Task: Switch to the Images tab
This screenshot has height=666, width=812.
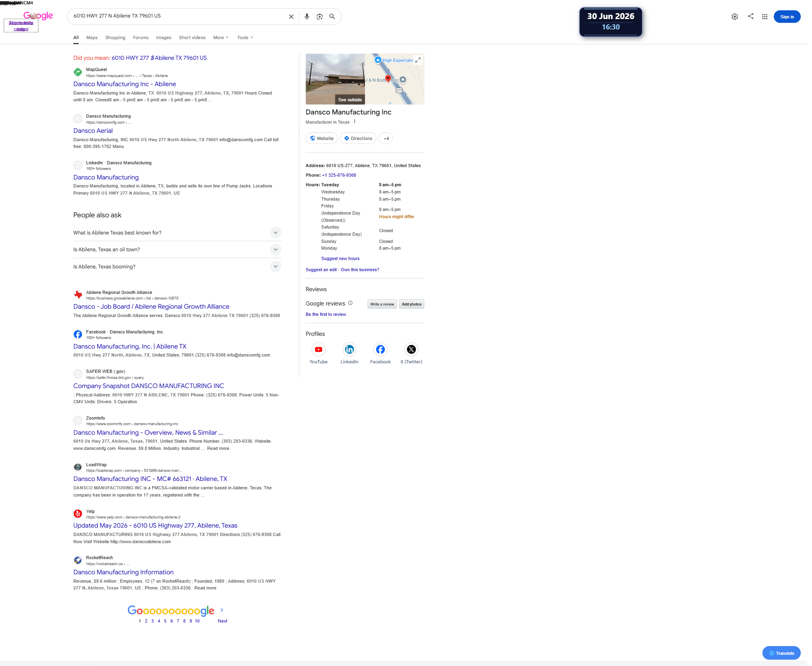Action: pyautogui.click(x=164, y=37)
